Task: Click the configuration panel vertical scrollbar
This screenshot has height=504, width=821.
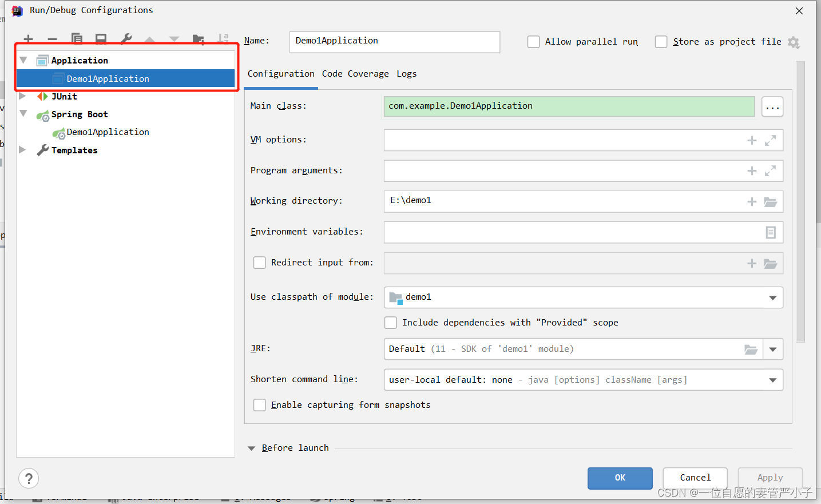Action: tap(800, 201)
